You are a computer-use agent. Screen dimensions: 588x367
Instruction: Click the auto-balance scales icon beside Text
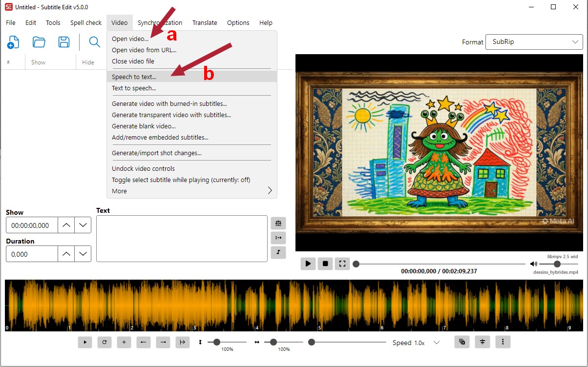point(278,223)
